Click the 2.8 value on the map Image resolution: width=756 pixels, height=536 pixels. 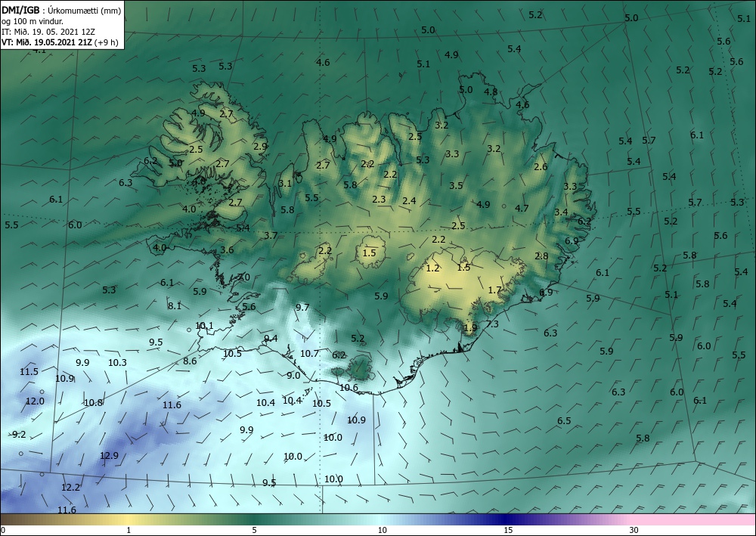tap(541, 256)
